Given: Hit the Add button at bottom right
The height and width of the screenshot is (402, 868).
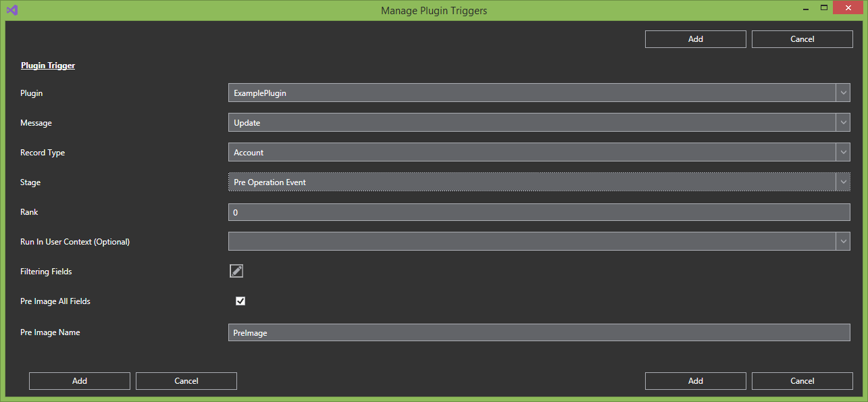Looking at the screenshot, I should click(x=696, y=381).
